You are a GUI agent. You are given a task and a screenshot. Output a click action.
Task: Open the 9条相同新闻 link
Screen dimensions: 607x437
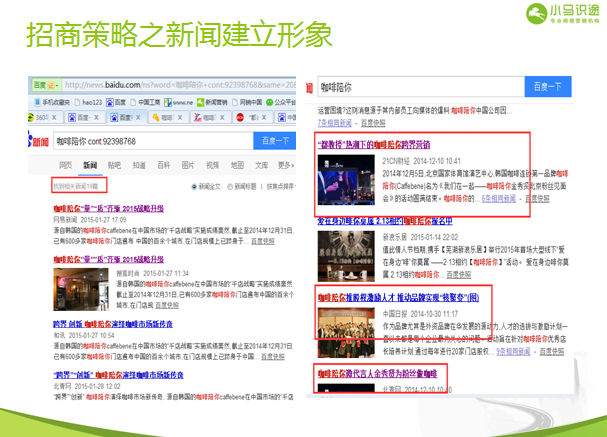(x=513, y=351)
